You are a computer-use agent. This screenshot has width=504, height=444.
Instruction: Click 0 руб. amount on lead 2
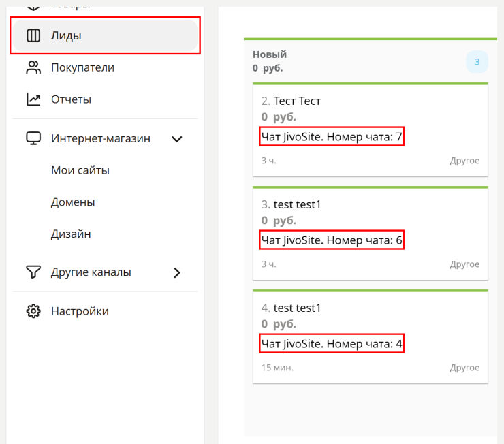point(279,117)
